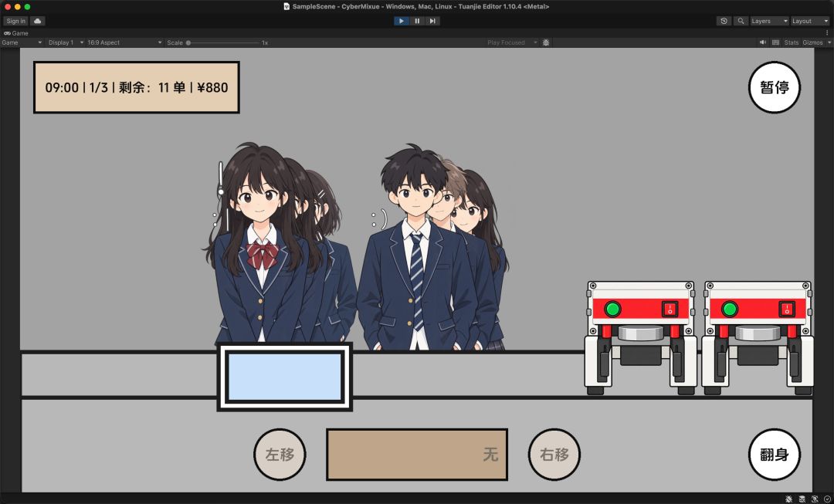The width and height of the screenshot is (834, 504).
Task: Click the 翻身 round button
Action: coord(774,455)
